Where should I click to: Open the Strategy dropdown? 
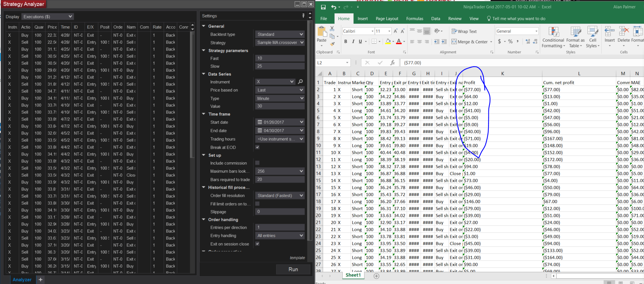280,43
